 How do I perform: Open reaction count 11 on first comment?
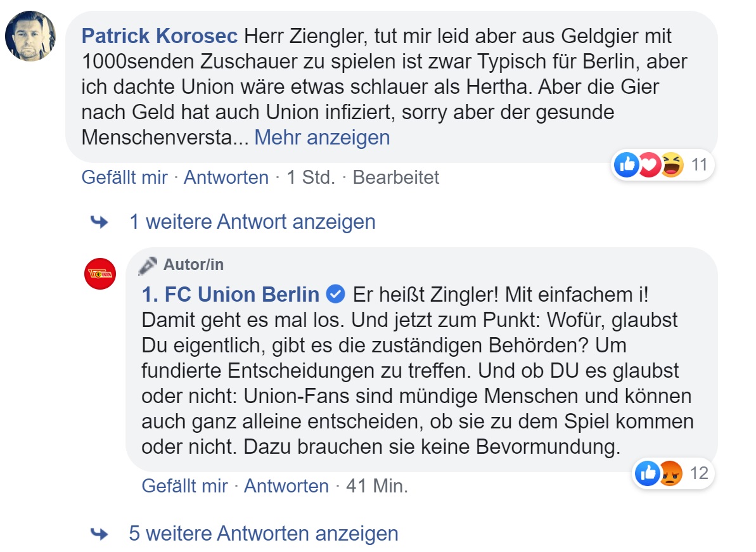(699, 165)
